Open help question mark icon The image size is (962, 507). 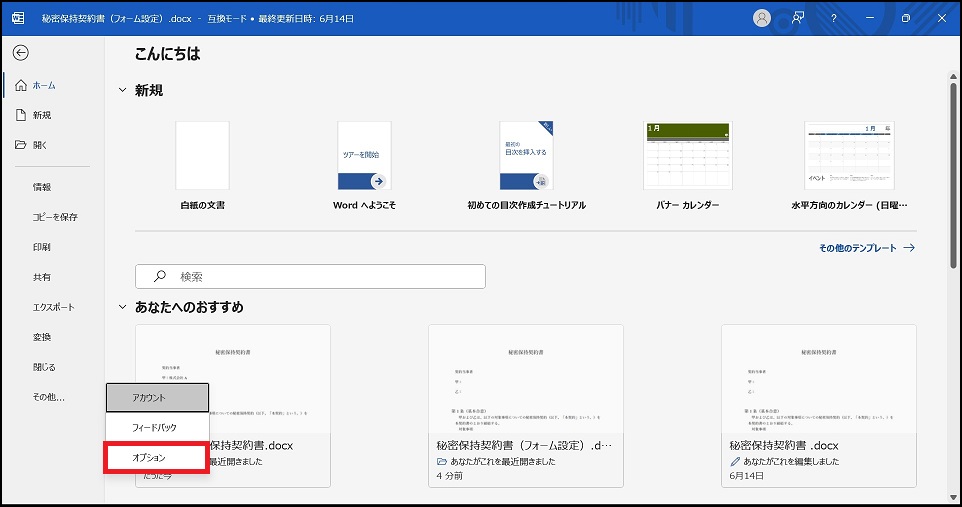(x=833, y=18)
